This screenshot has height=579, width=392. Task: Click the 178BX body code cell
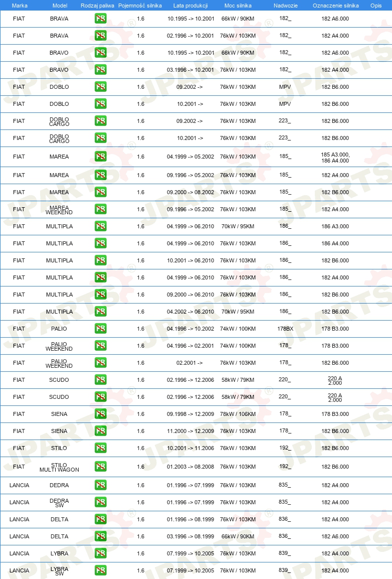285,329
